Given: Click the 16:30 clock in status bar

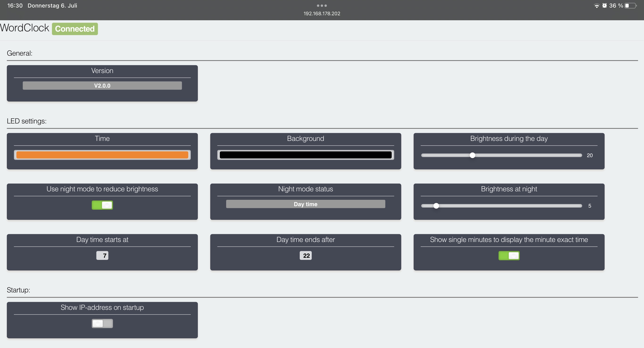Looking at the screenshot, I should click(15, 5).
